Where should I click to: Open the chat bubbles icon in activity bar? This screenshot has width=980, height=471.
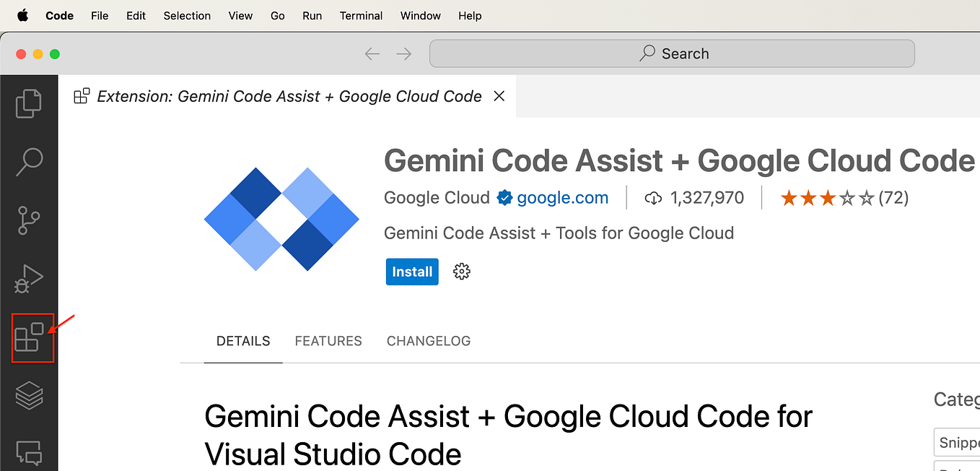point(29,454)
